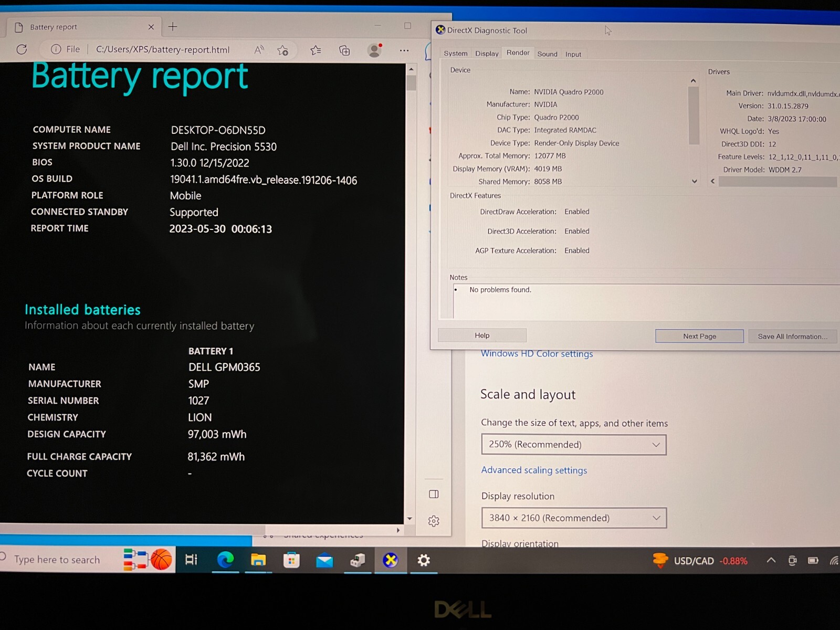Viewport: 840px width, 630px height.
Task: Click the Device list scroll down arrow
Action: point(694,181)
